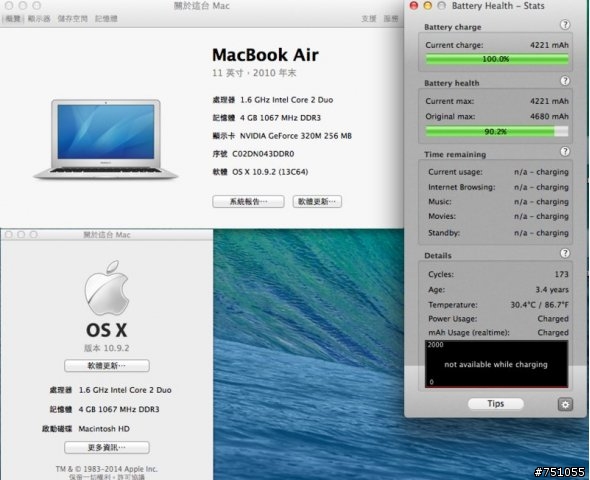Image resolution: width=590 pixels, height=480 pixels.
Task: Click the 100.0% current charge bar
Action: (497, 59)
